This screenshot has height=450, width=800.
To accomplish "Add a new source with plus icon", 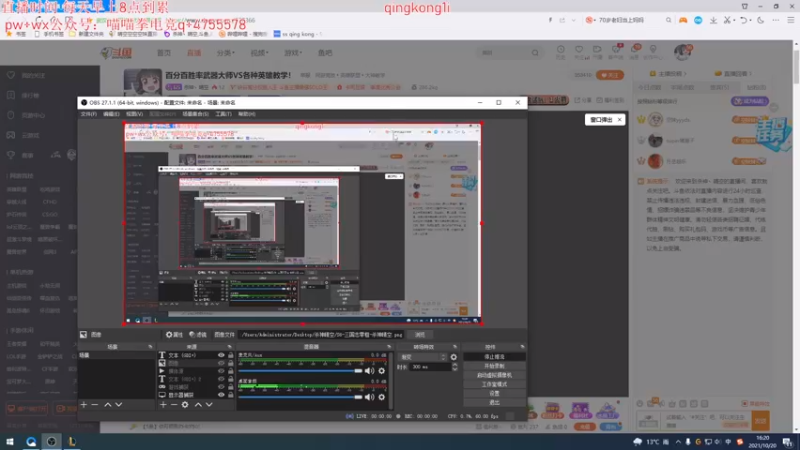I will [x=163, y=405].
